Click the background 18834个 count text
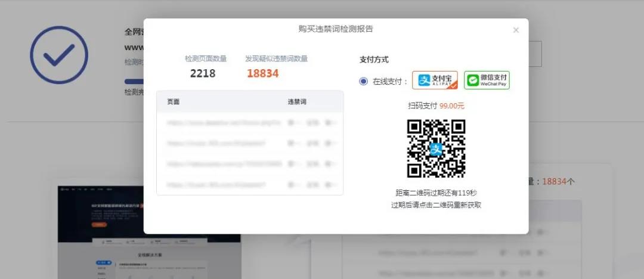Screen dimensions: 644x279 click(x=558, y=182)
